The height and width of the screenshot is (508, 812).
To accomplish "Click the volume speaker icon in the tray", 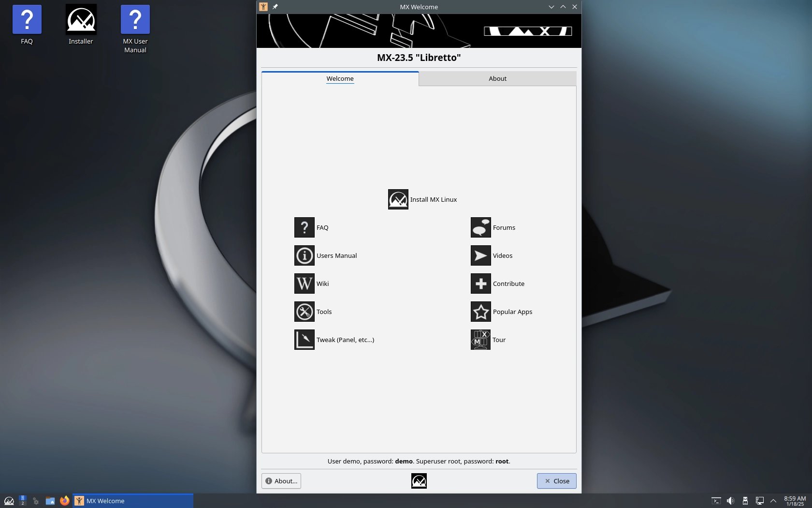I will [730, 501].
